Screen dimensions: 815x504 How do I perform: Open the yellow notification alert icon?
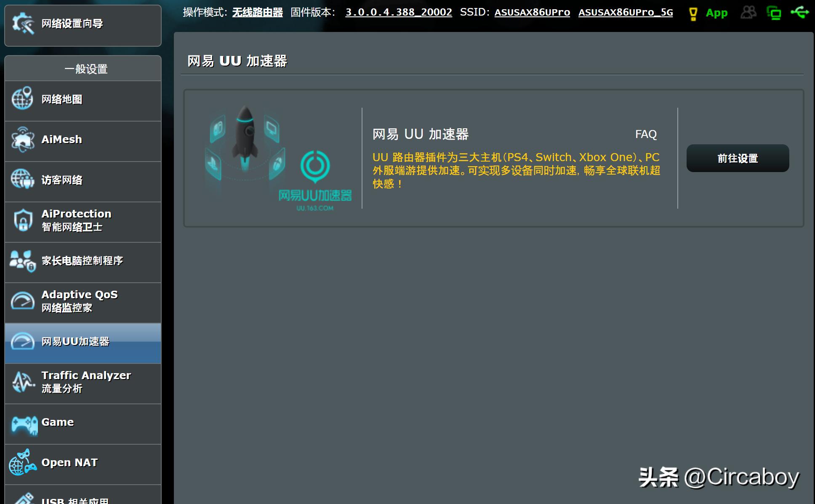692,12
